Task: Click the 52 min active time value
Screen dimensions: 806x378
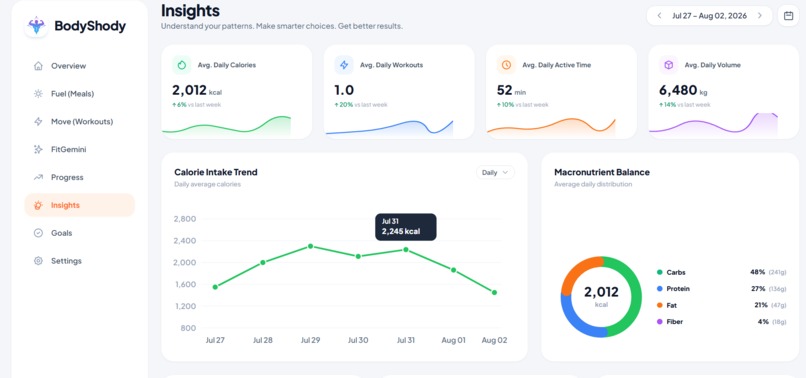Action: [511, 91]
